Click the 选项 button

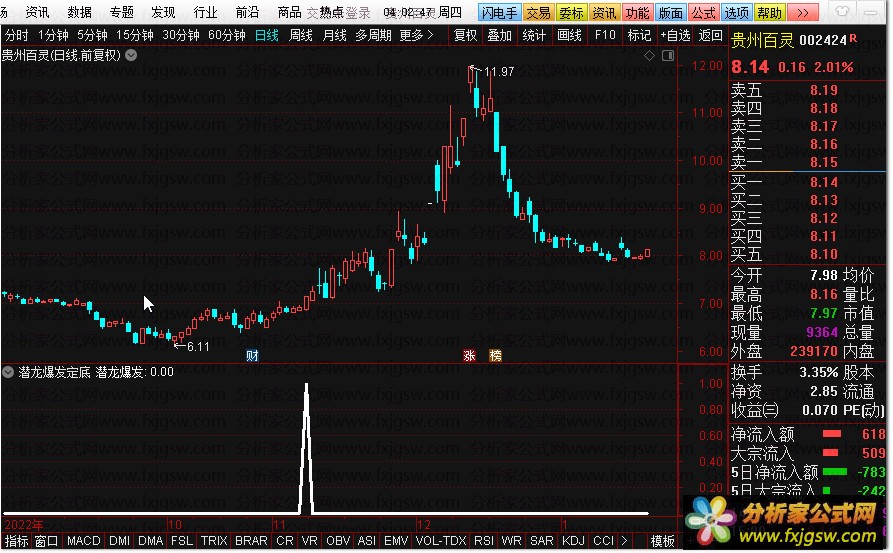coord(736,13)
